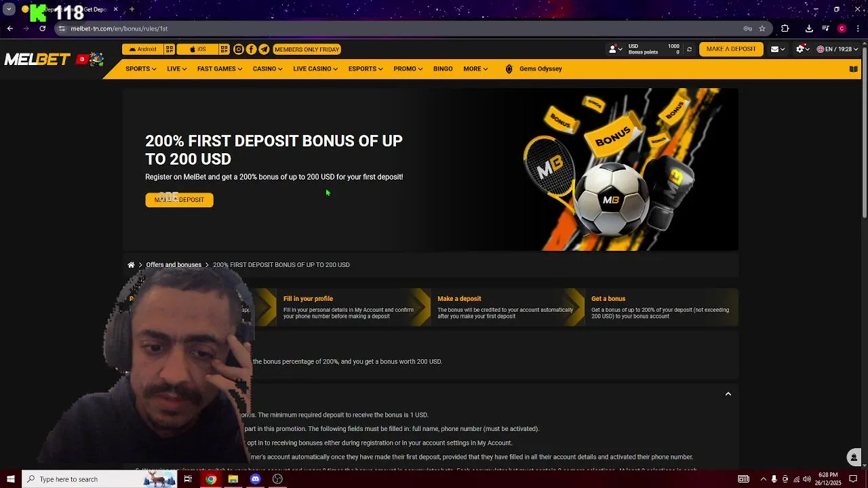The image size is (868, 488).
Task: Open the browser extensions puzzle icon
Action: pos(785,28)
